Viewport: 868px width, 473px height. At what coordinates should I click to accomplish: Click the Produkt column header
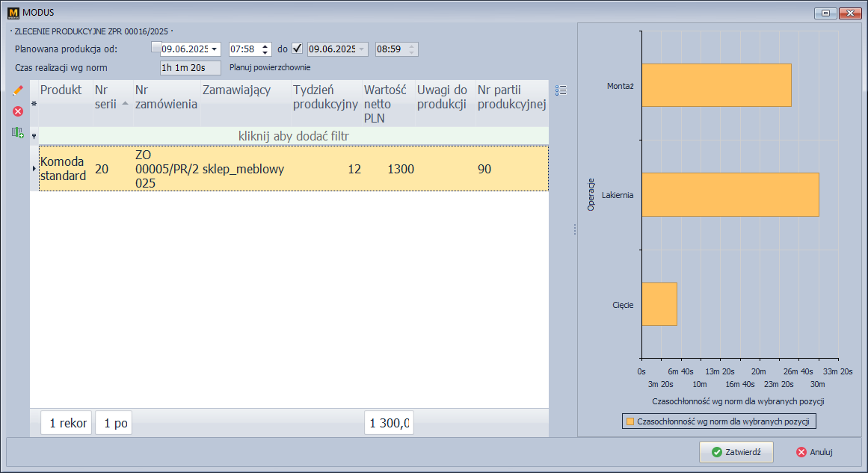(61, 90)
